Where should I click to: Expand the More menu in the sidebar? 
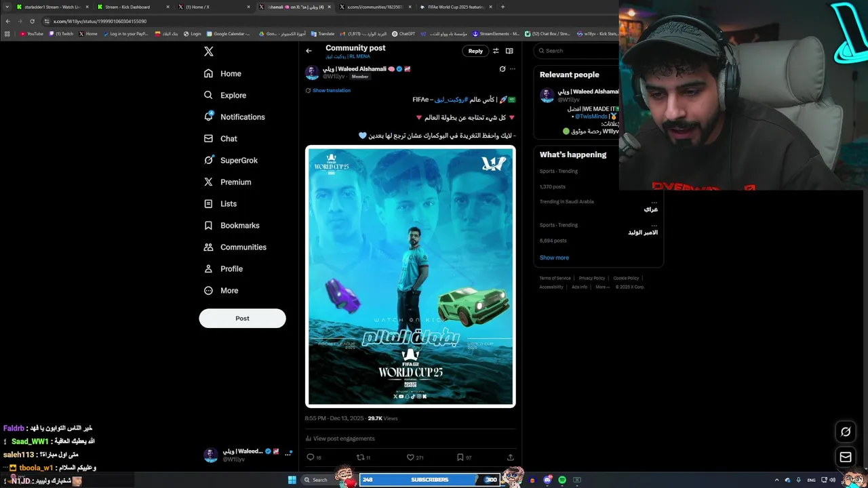pos(221,290)
